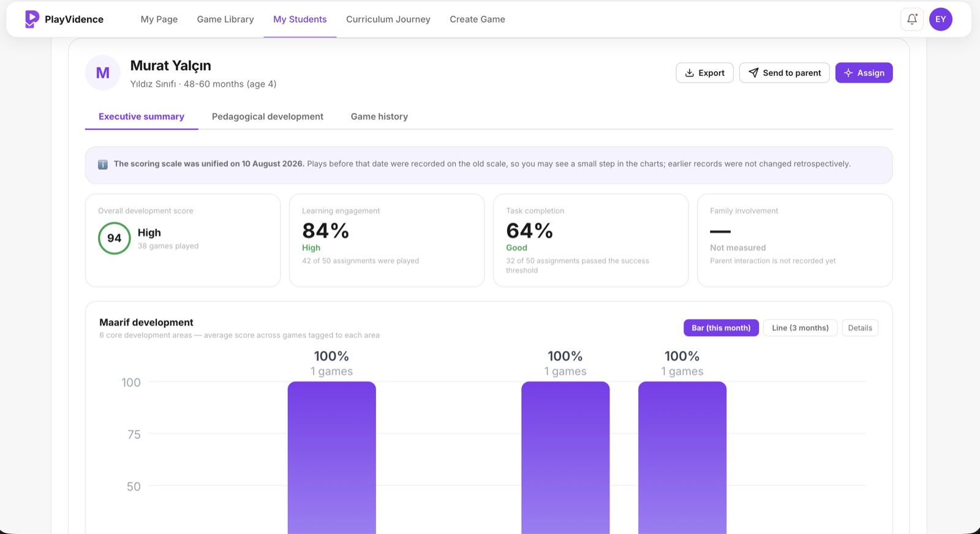
Task: Select the Executive summary tab
Action: (x=141, y=116)
